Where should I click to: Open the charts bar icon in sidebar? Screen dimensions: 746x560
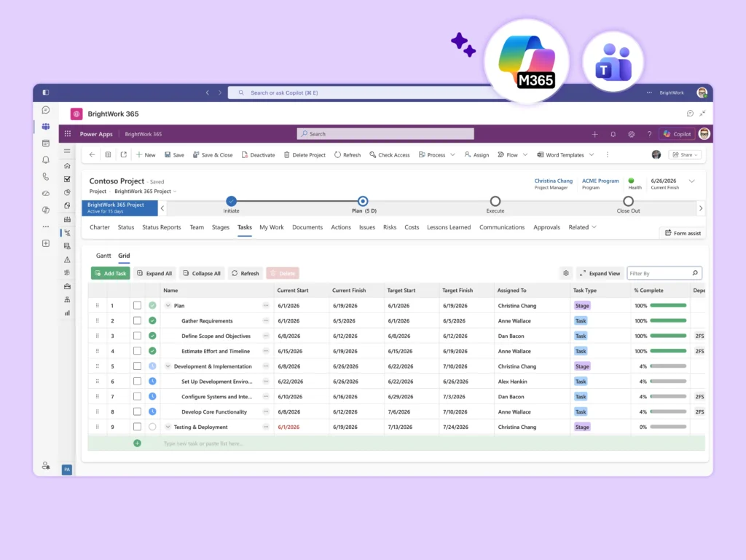(67, 313)
